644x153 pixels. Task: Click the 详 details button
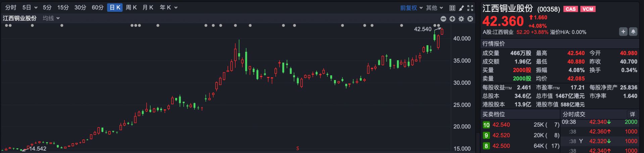632,114
